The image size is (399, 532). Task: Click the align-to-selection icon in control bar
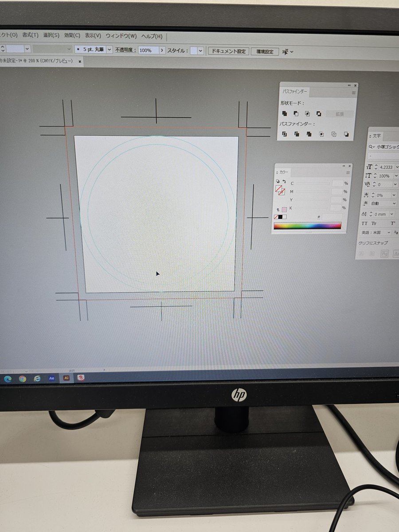coord(286,52)
